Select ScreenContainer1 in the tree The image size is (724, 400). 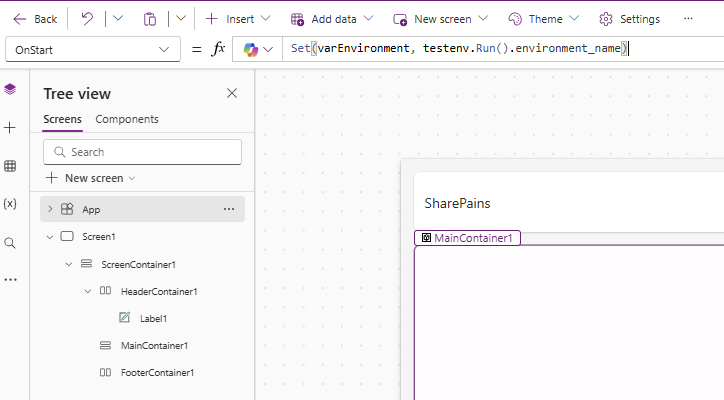click(x=139, y=265)
